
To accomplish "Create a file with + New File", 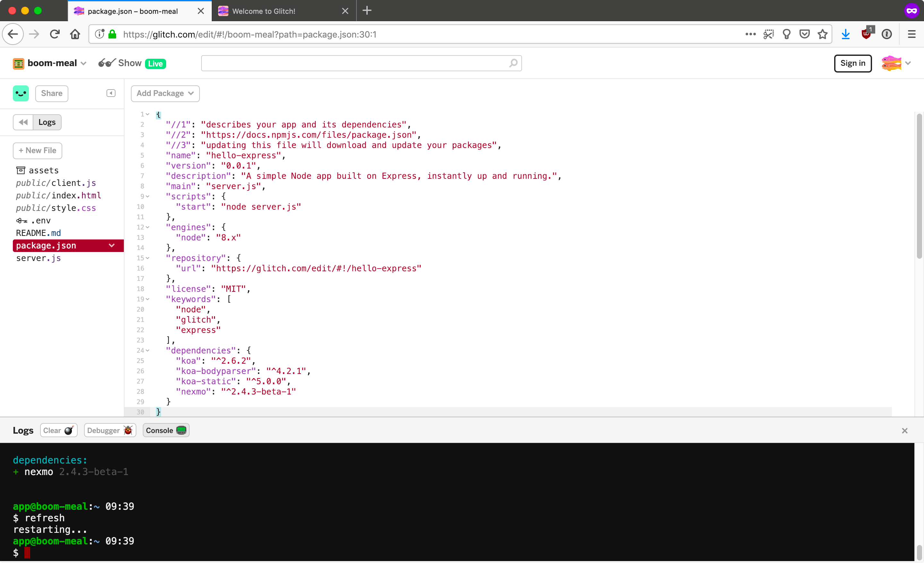I will (x=38, y=151).
